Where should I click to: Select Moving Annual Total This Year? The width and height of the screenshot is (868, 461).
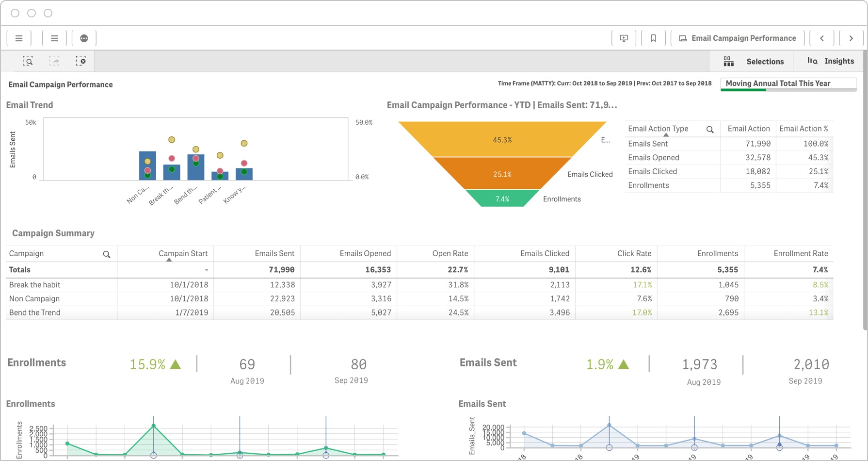788,84
